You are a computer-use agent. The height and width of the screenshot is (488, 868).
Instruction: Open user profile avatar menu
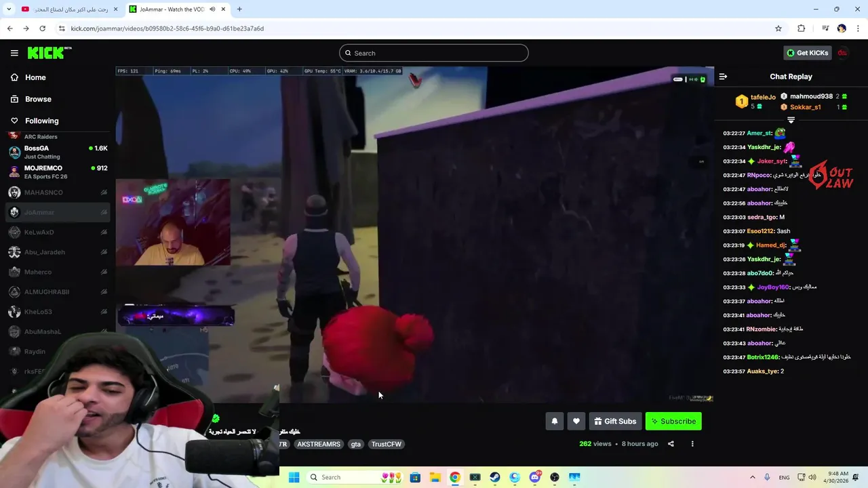(843, 53)
